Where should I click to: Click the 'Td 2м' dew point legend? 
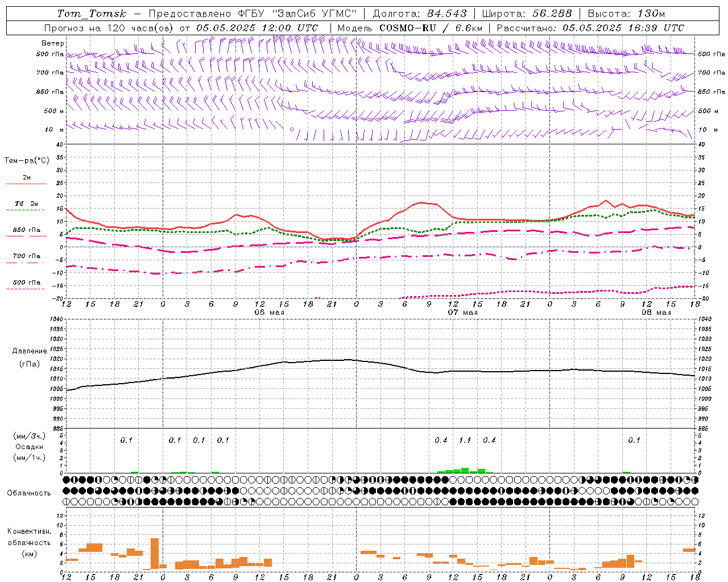pyautogui.click(x=27, y=203)
